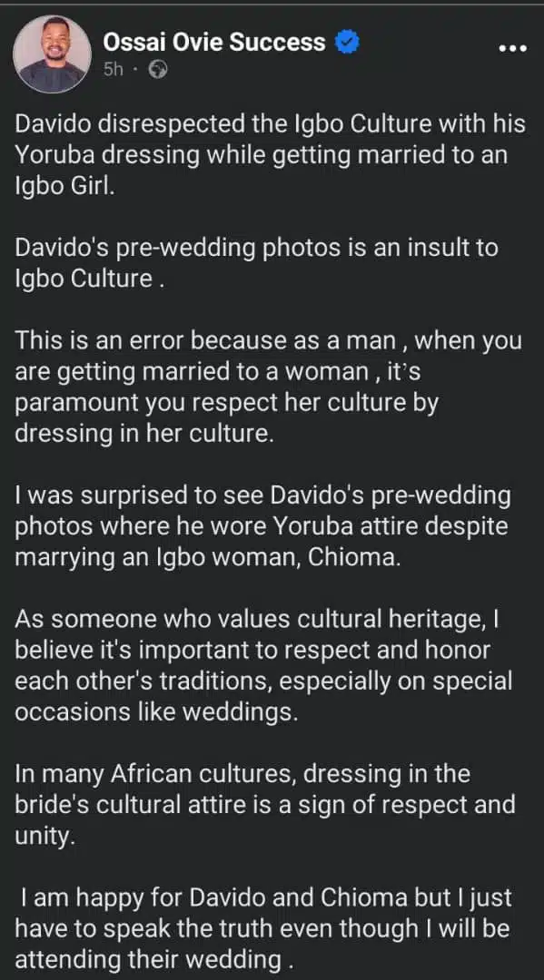Click the blue verified badge next to the name
Viewport: 544px width, 980px height.
click(x=347, y=42)
